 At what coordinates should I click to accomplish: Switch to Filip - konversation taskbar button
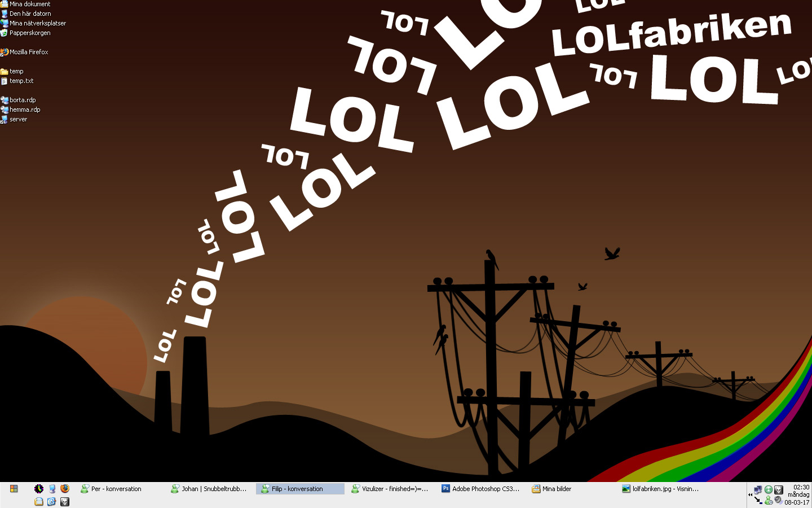coord(300,489)
